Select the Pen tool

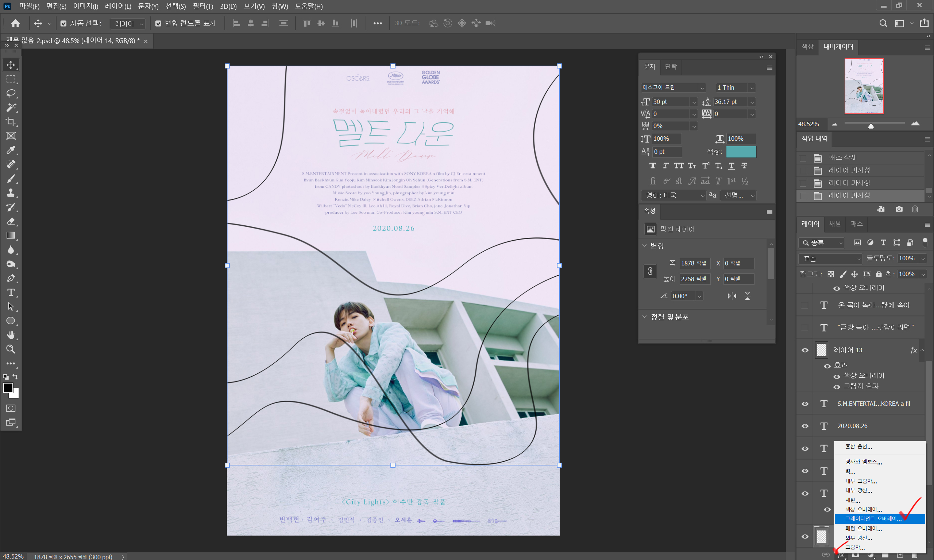click(x=11, y=278)
